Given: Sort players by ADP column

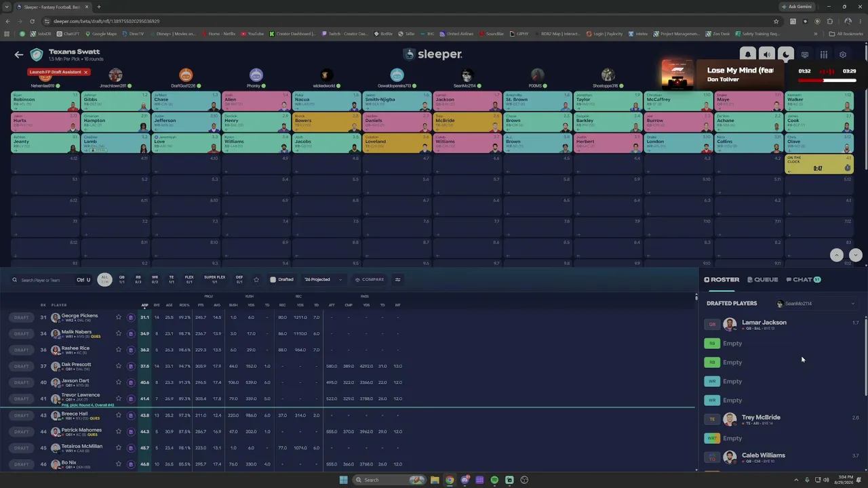Looking at the screenshot, I should (x=144, y=305).
